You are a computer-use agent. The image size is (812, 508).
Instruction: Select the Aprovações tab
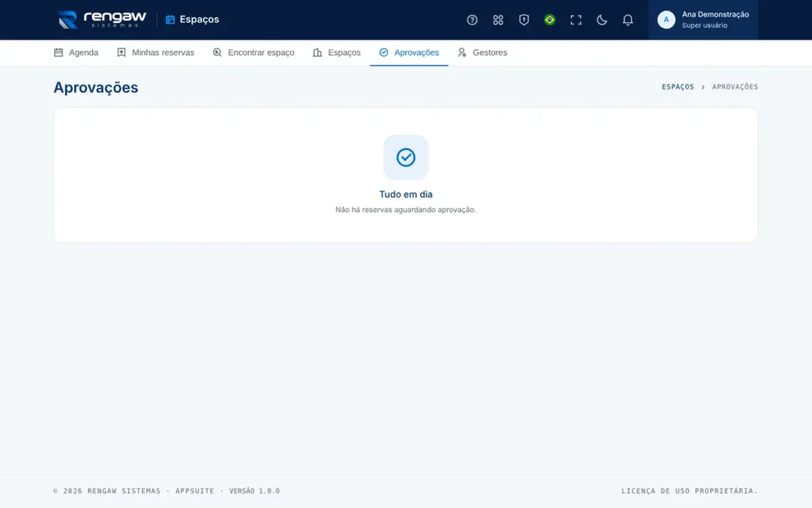coord(408,52)
